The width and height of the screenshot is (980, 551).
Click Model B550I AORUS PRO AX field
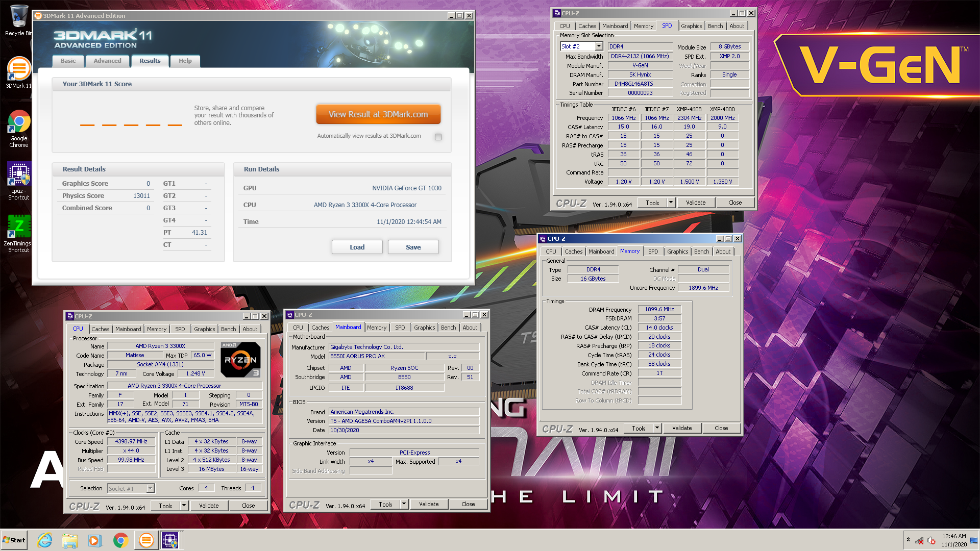(377, 356)
